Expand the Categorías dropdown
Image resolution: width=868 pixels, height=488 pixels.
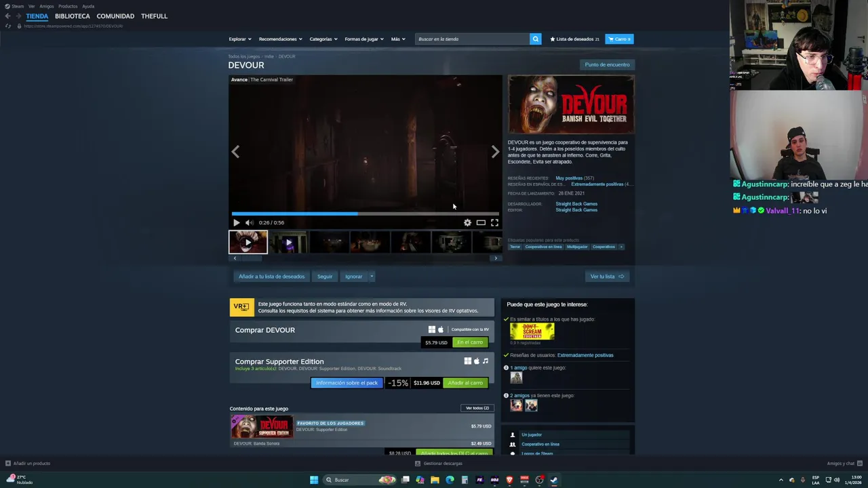pyautogui.click(x=323, y=39)
